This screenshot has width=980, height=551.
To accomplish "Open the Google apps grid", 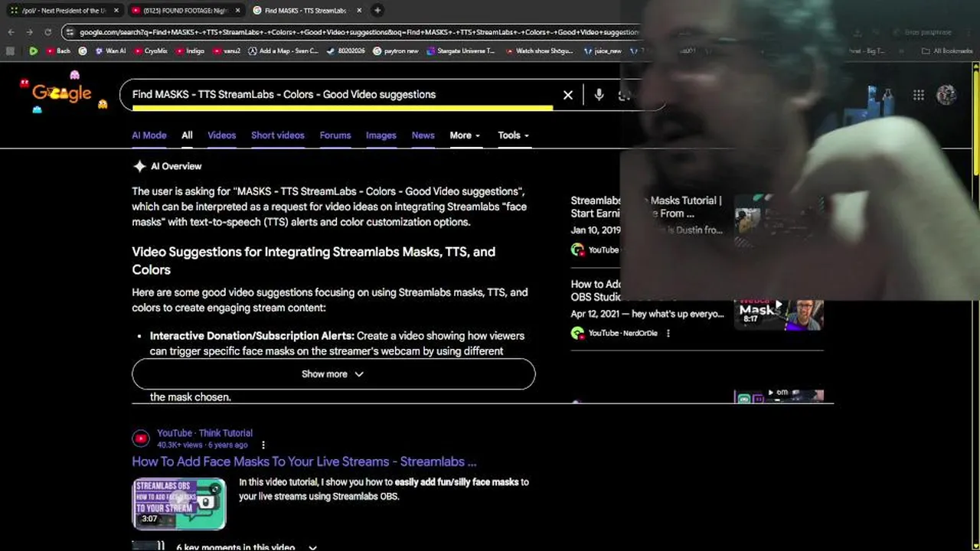I will coord(918,95).
